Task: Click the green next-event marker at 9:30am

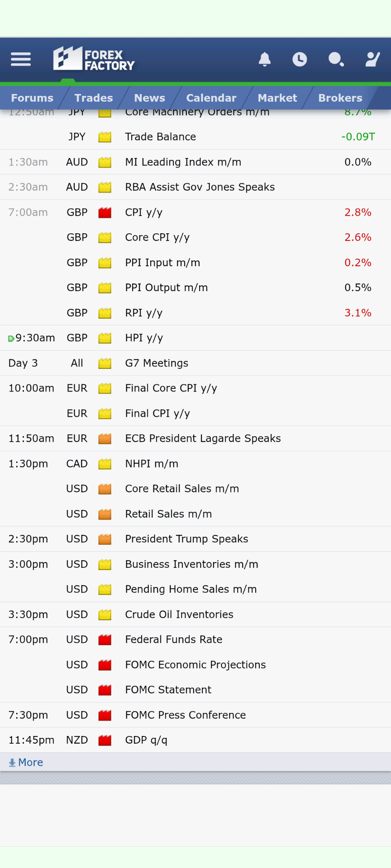Action: pyautogui.click(x=11, y=338)
